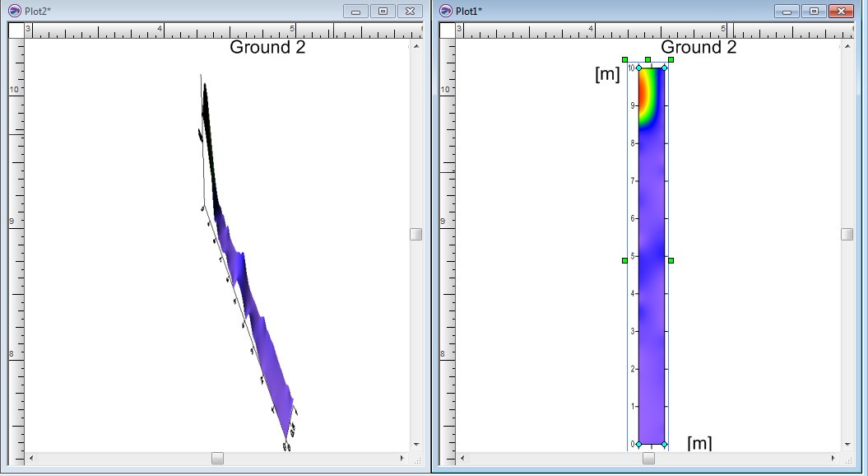Click the left-middle green selection handle
The width and height of the screenshot is (868, 476).
point(625,260)
